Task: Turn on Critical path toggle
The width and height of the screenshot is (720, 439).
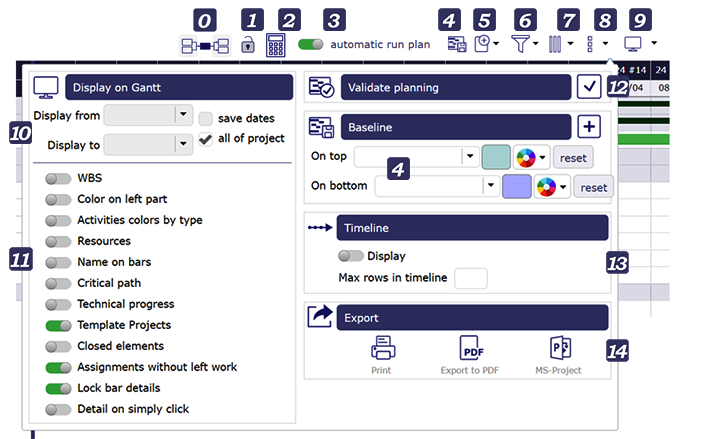Action: [x=58, y=284]
